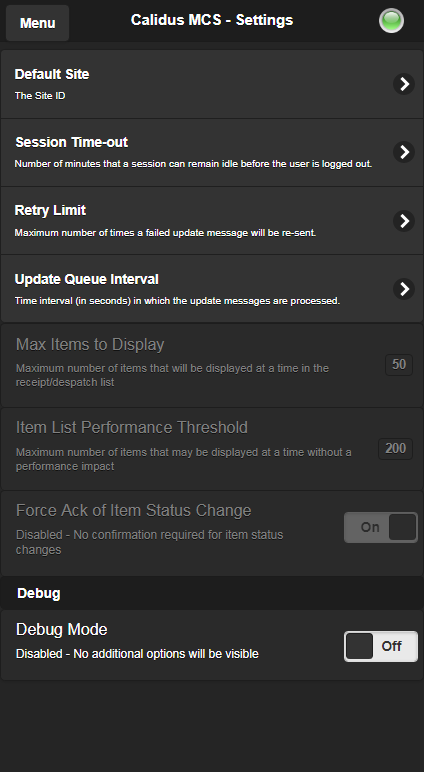This screenshot has height=772, width=424.
Task: Expand the Session Time-out setting
Action: (x=212, y=153)
